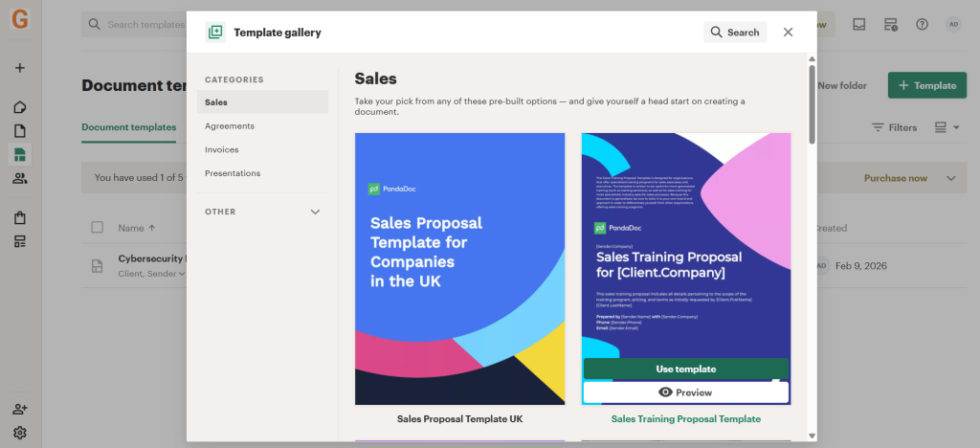Open the Contacts icon in left sidebar

pyautogui.click(x=20, y=178)
